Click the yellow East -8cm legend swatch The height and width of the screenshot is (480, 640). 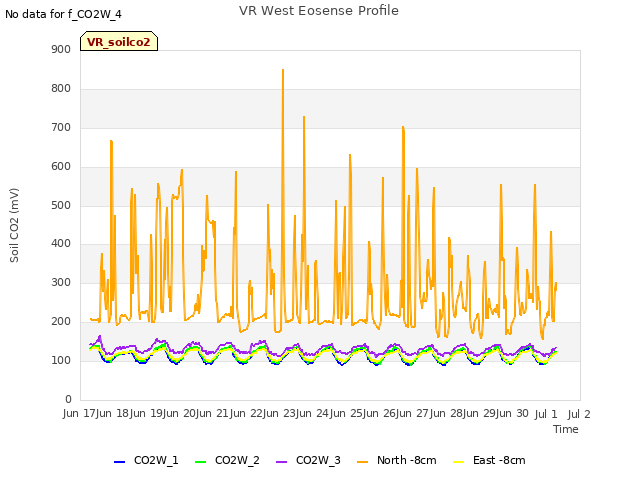pyautogui.click(x=459, y=462)
